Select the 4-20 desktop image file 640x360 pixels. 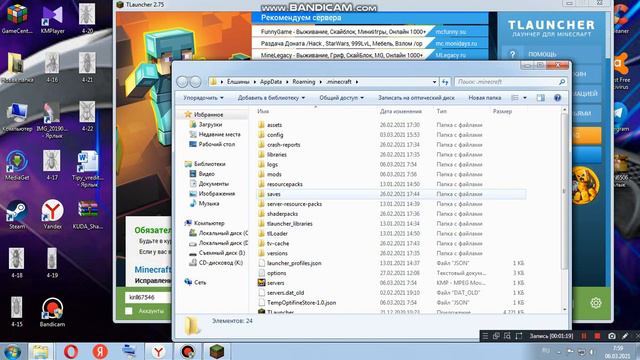[87, 18]
